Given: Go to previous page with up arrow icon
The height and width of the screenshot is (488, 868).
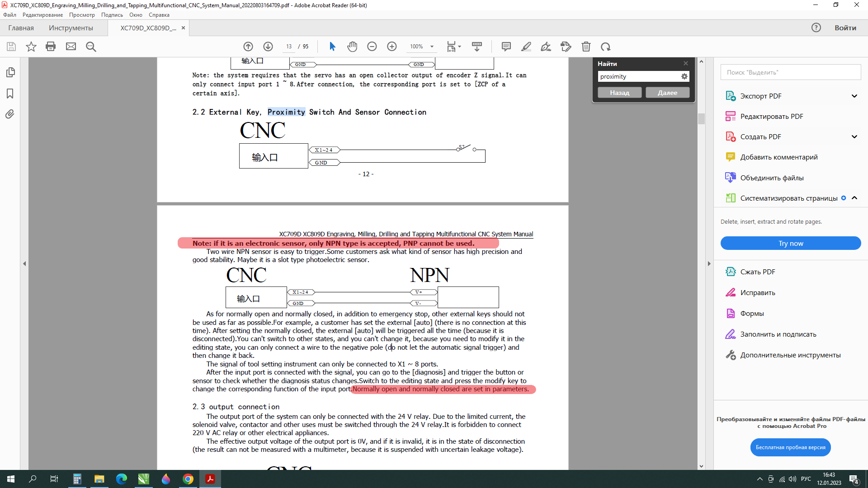Looking at the screenshot, I should point(248,47).
